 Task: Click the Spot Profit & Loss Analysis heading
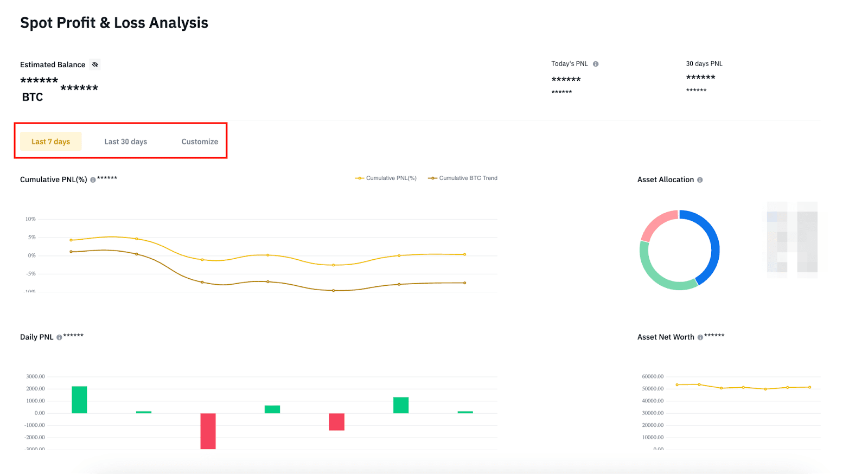tap(114, 23)
